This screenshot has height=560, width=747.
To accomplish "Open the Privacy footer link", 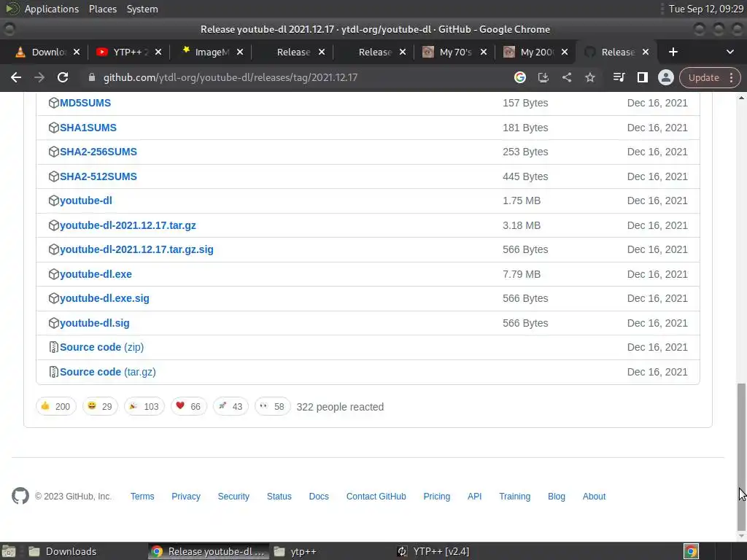I will (x=186, y=496).
